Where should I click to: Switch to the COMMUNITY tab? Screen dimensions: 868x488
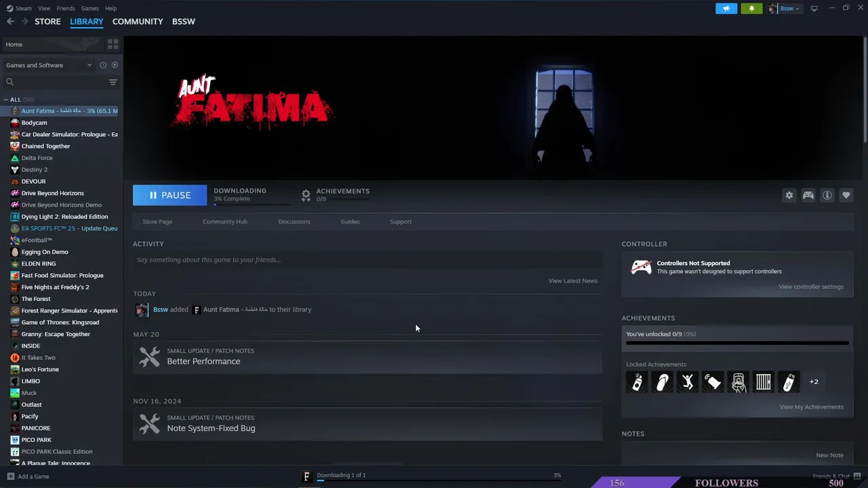click(x=138, y=22)
